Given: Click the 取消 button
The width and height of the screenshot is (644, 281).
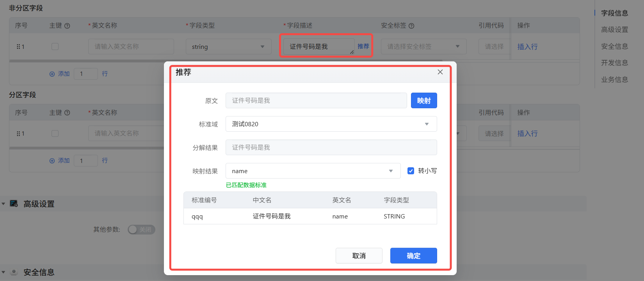Looking at the screenshot, I should pos(359,256).
